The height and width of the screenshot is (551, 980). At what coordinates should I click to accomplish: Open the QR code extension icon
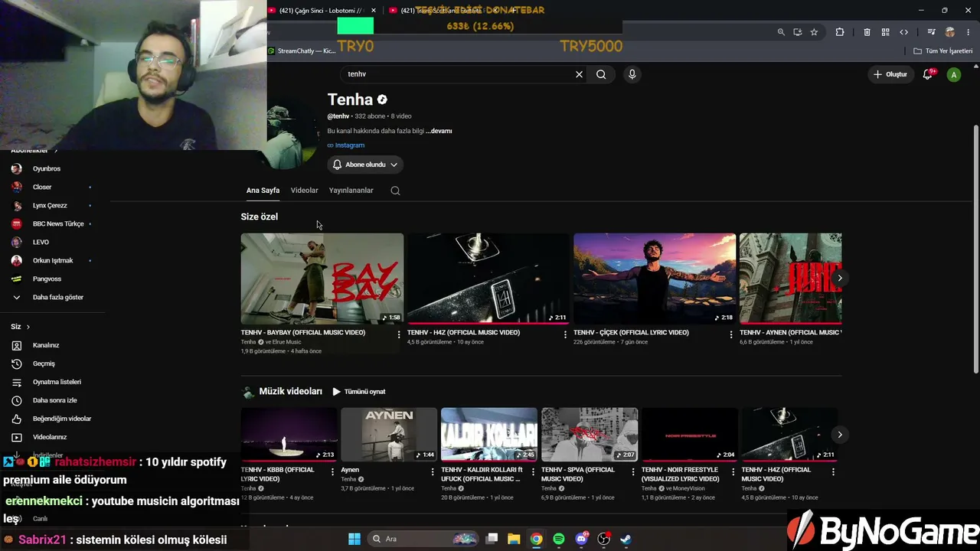point(885,32)
